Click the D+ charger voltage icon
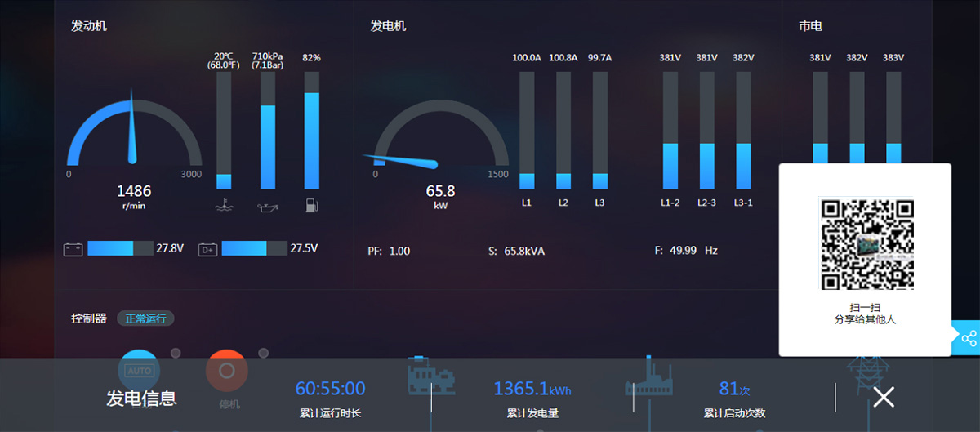This screenshot has height=432, width=980. tap(207, 249)
